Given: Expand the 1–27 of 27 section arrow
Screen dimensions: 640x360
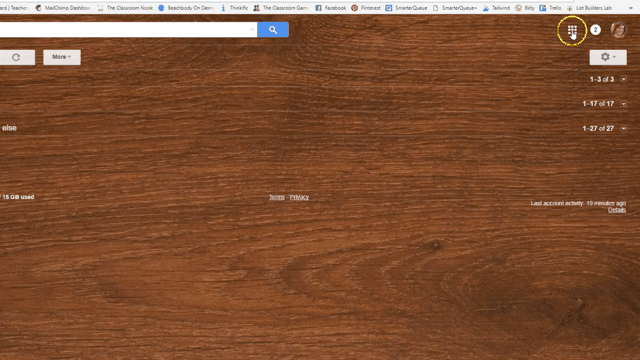Looking at the screenshot, I should click(624, 129).
